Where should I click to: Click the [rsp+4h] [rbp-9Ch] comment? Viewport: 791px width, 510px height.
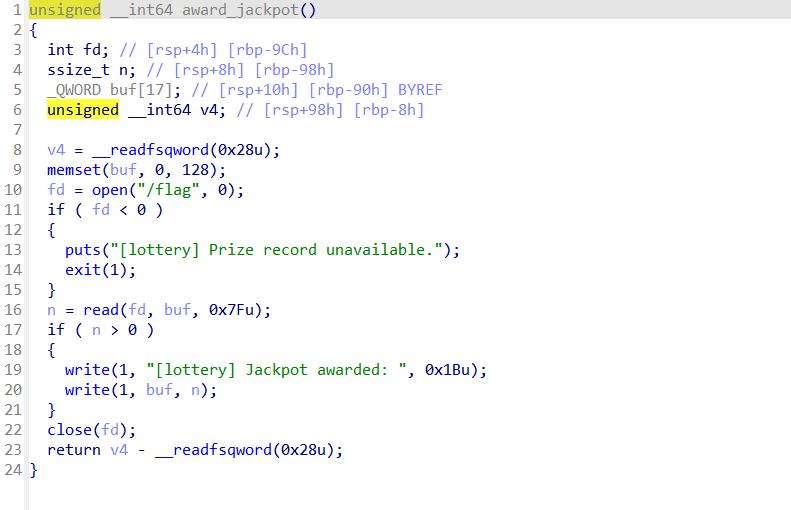(x=213, y=50)
